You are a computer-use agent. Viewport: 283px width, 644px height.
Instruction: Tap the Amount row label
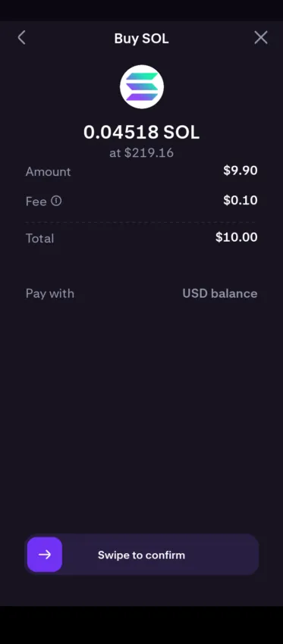48,171
